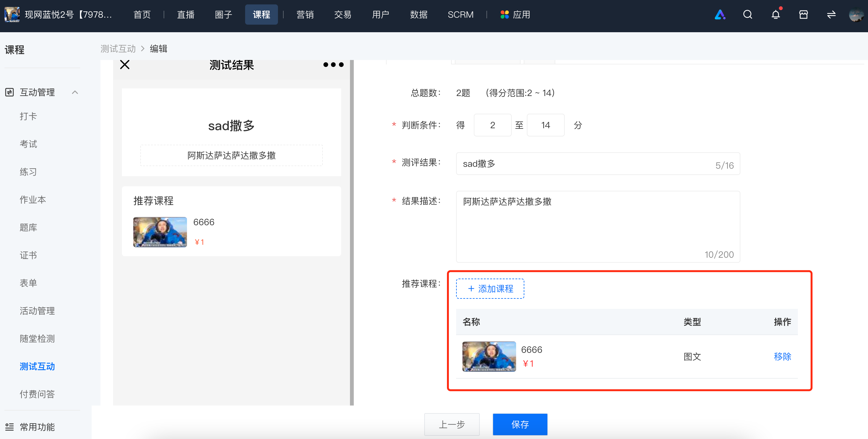Click the store shop icon

pyautogui.click(x=803, y=15)
